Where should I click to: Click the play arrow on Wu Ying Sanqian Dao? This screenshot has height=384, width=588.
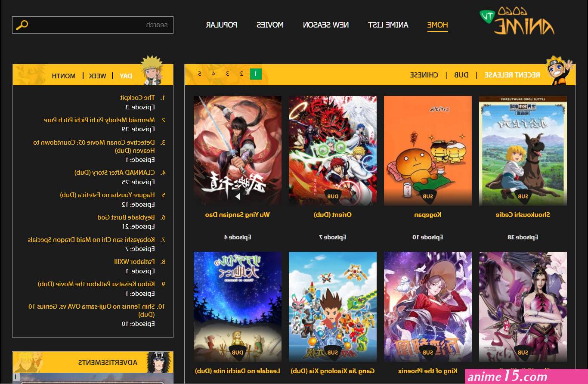[237, 196]
